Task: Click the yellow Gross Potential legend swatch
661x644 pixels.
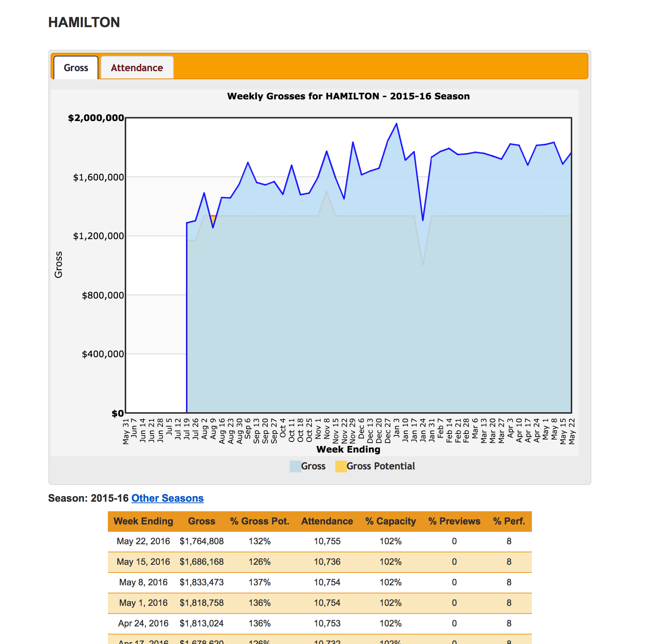Action: point(341,466)
